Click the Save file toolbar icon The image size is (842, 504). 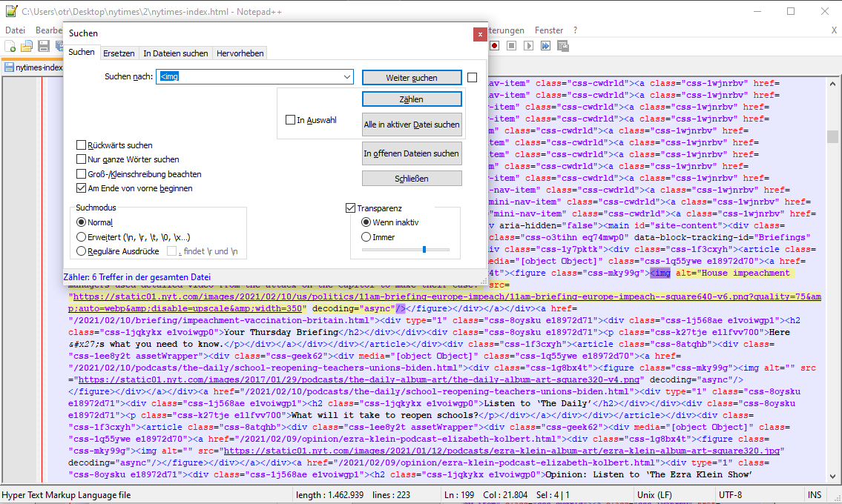[44, 46]
